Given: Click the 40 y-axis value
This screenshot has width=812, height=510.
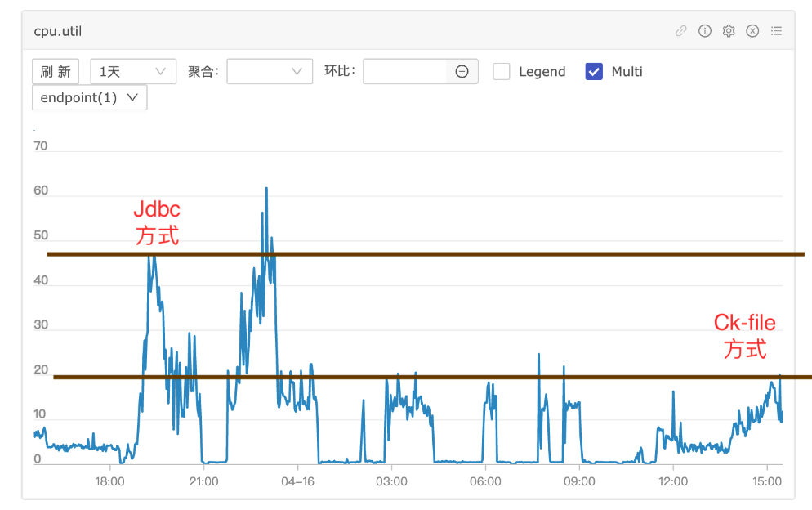Looking at the screenshot, I should [40, 280].
